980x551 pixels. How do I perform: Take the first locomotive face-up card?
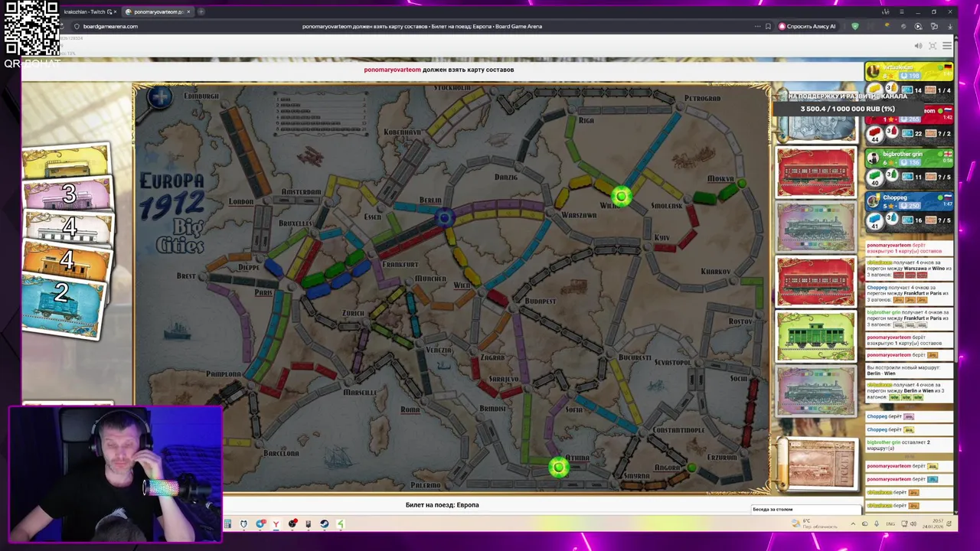(816, 227)
